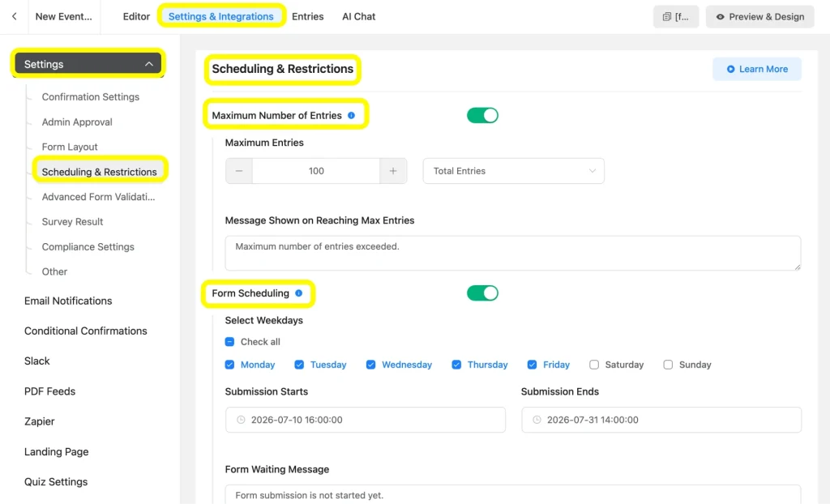The image size is (830, 504).
Task: Uncheck the Friday checkbox
Action: click(x=532, y=365)
